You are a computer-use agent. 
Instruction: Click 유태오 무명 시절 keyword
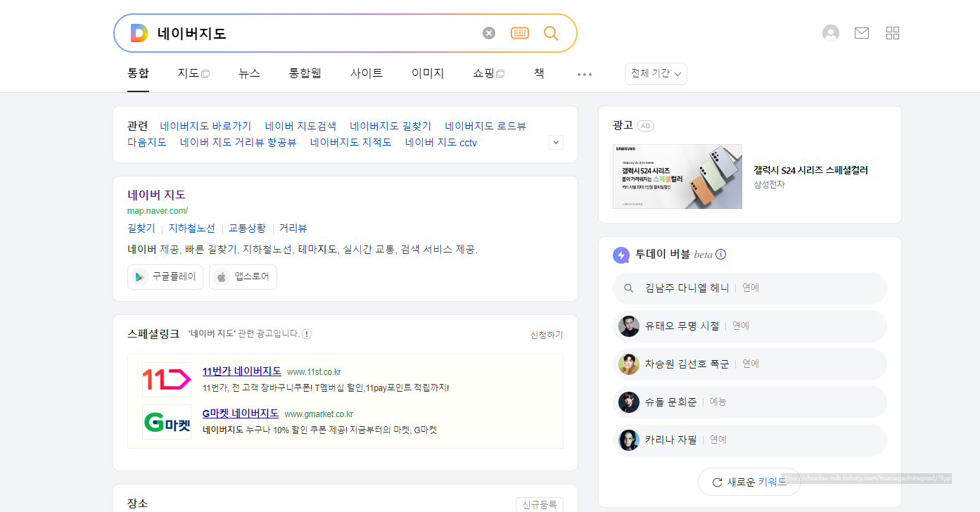682,326
